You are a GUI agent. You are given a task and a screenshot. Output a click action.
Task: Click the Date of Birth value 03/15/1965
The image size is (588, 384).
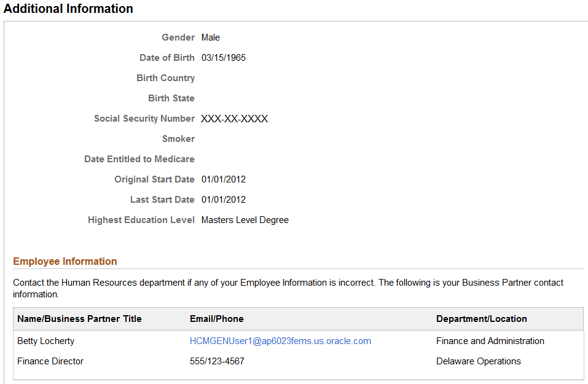pos(223,57)
